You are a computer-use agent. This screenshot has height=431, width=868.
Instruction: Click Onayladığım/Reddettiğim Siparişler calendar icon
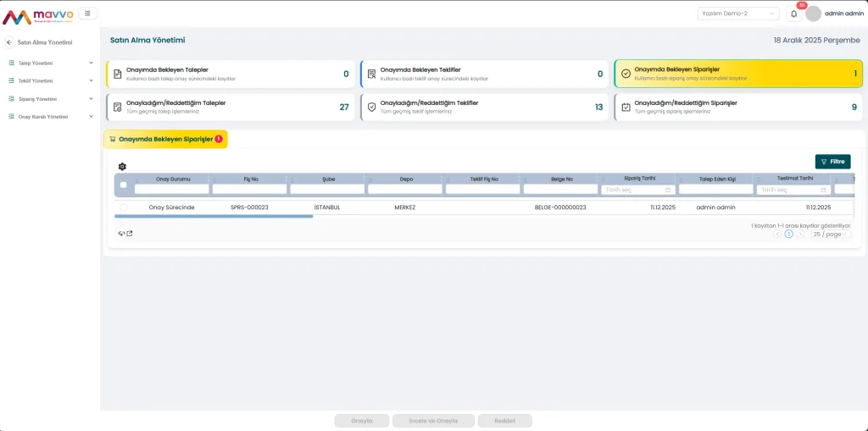[x=626, y=107]
